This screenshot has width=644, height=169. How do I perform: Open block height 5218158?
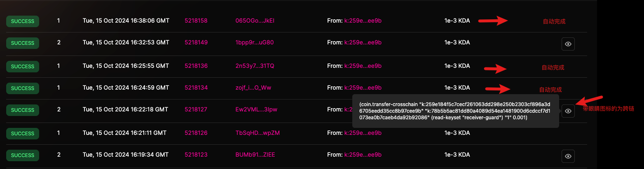pyautogui.click(x=196, y=21)
